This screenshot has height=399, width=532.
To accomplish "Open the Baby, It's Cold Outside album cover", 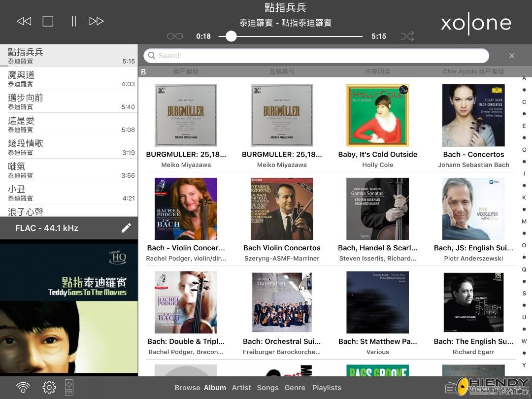I will pos(378,115).
